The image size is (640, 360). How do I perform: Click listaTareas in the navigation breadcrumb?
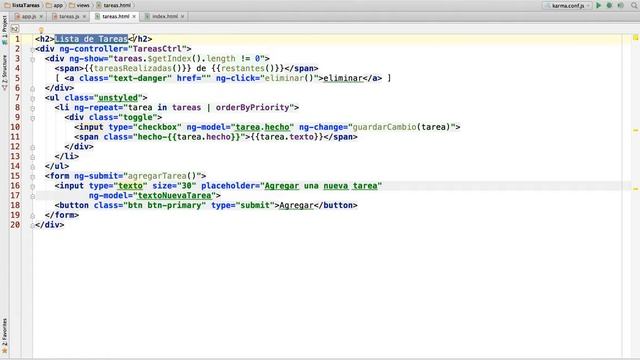26,5
